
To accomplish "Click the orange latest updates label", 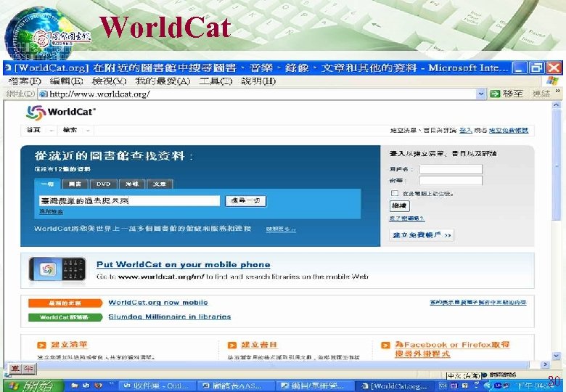I will 65,303.
